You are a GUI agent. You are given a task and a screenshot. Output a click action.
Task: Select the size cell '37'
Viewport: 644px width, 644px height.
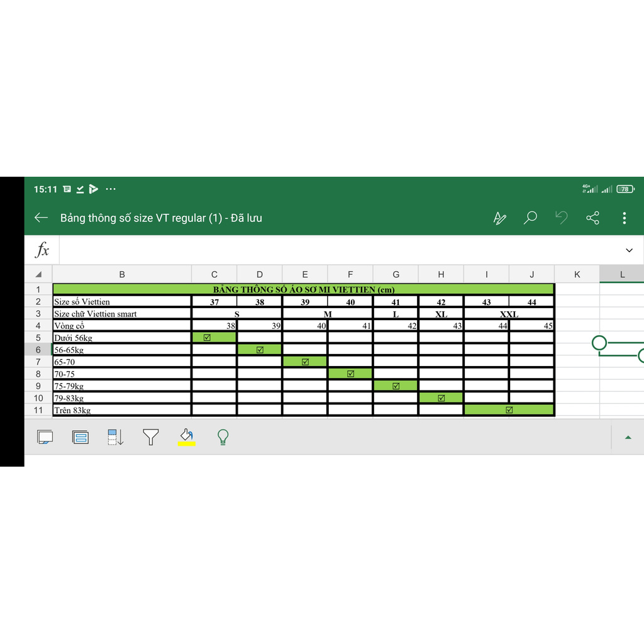tap(214, 301)
